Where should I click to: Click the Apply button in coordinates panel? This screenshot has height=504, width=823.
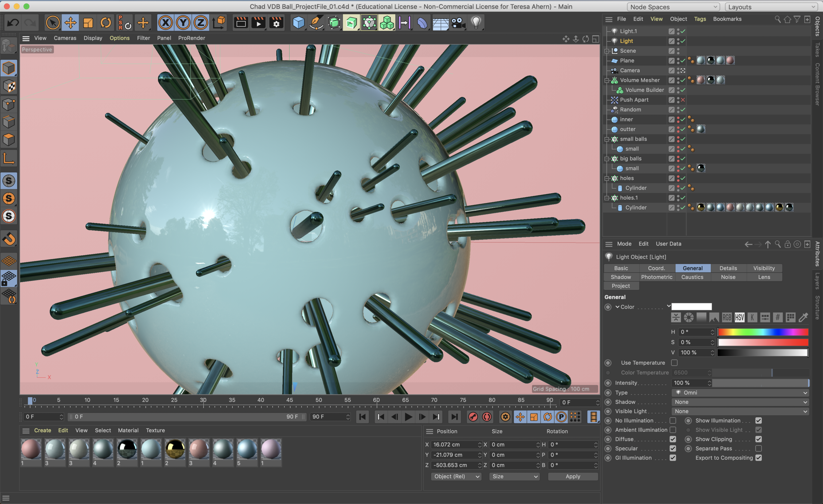point(572,476)
